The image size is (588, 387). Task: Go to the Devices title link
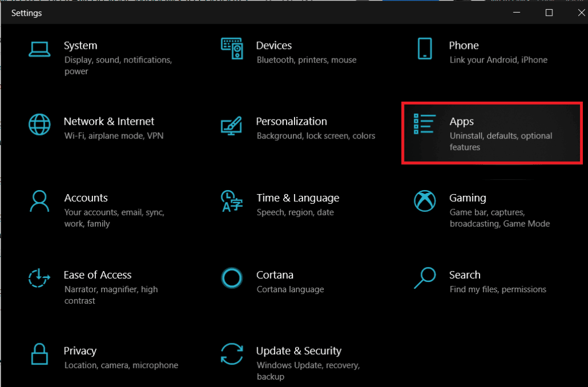click(274, 45)
